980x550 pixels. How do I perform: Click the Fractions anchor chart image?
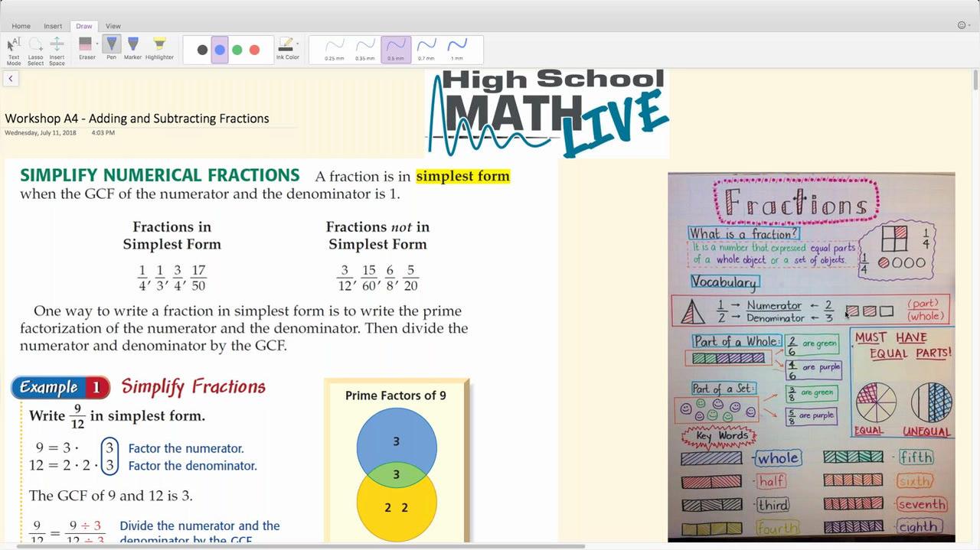811,356
